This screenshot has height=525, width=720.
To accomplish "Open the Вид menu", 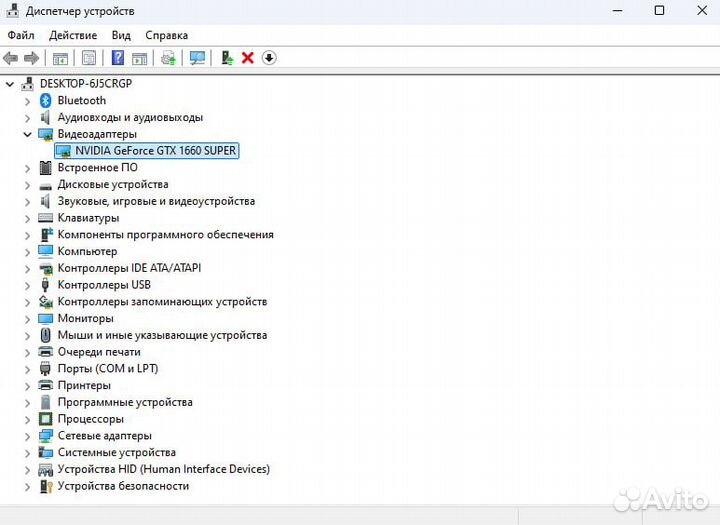I will (x=121, y=35).
